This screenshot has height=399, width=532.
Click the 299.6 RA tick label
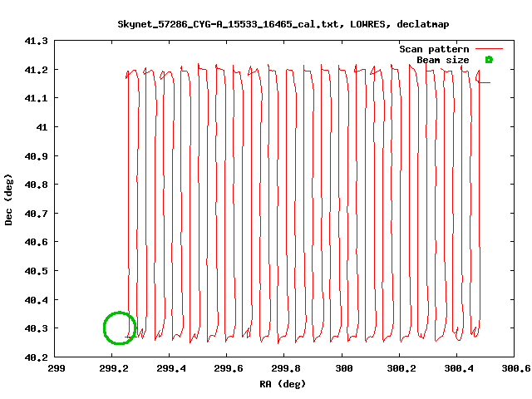point(229,368)
